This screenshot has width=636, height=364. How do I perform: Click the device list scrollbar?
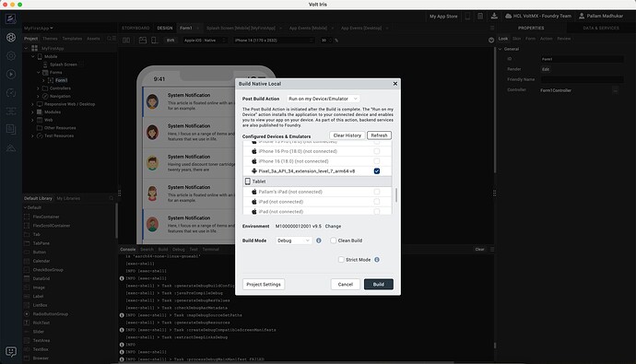coord(395,195)
